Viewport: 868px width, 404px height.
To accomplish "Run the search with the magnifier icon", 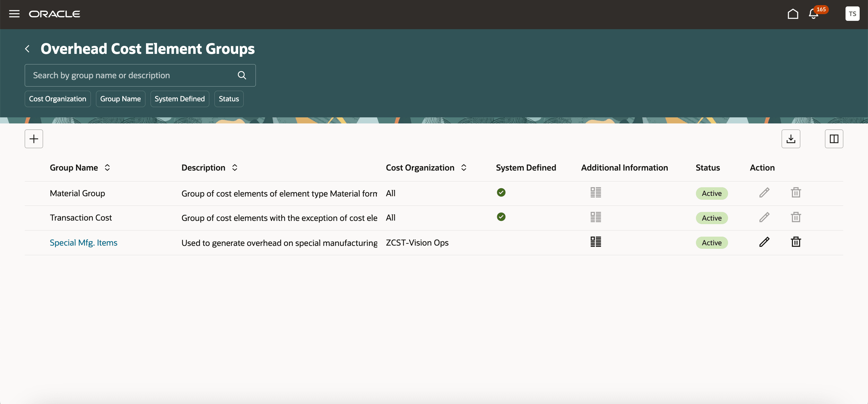I will 242,75.
